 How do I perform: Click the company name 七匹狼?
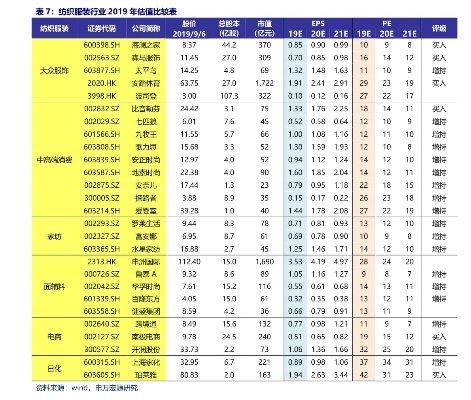click(146, 122)
